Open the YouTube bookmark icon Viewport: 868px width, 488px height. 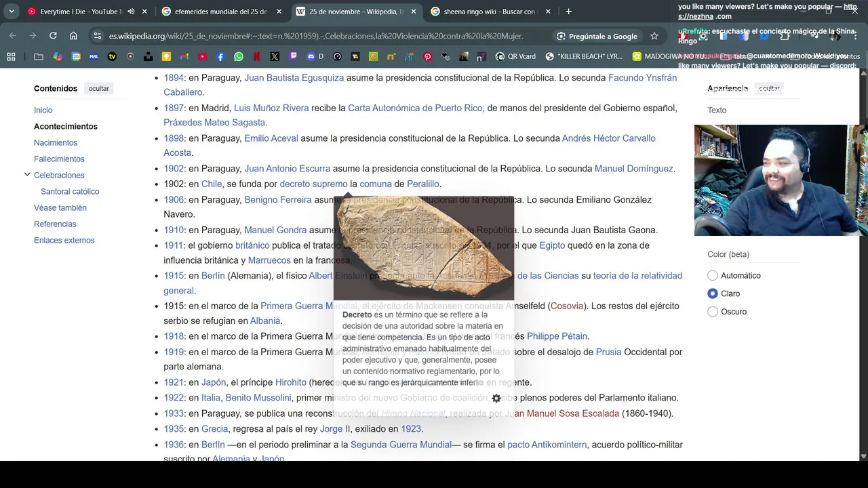tap(203, 57)
